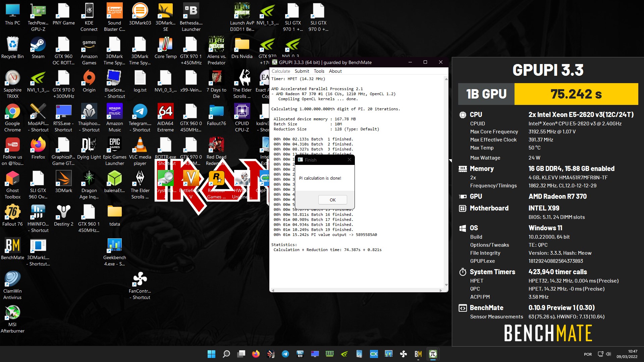Screen dimensions: 644x362
Task: Click horizontal scrollbar right arrow in GPUPI
Action: [x=440, y=290]
